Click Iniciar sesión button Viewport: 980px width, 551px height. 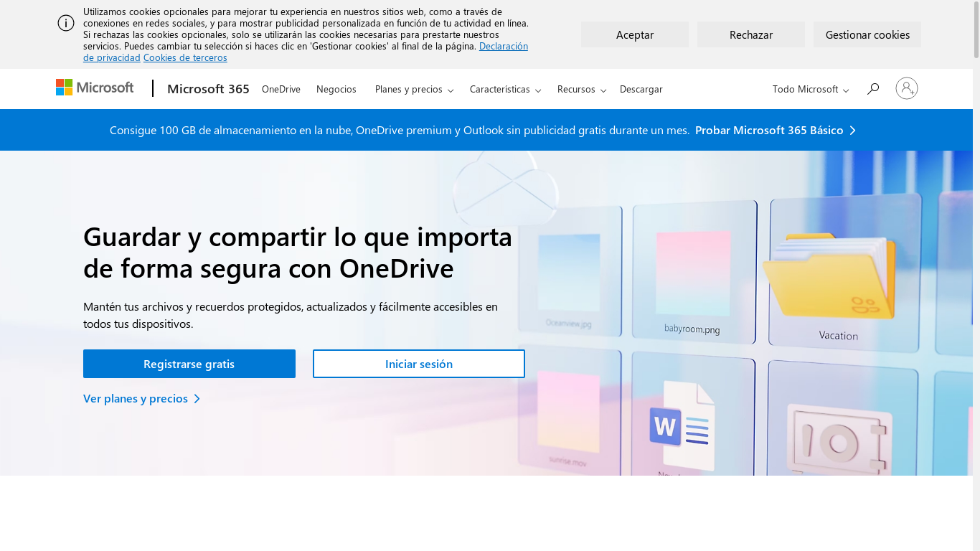(x=419, y=364)
